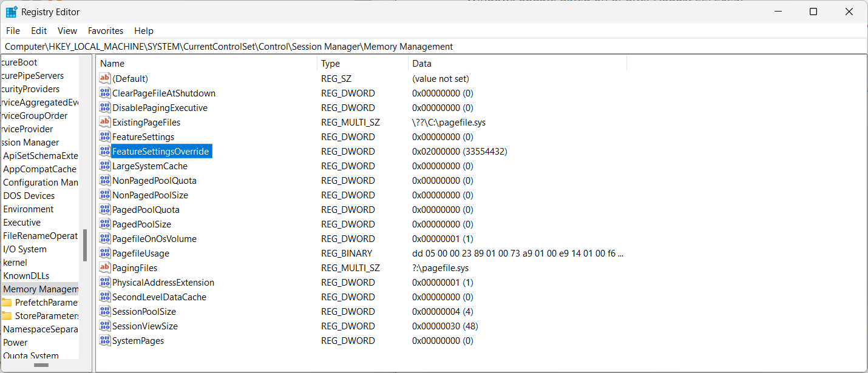Click the ExistingPageFiles string value icon
Viewport: 868px width, 373px height.
[105, 123]
